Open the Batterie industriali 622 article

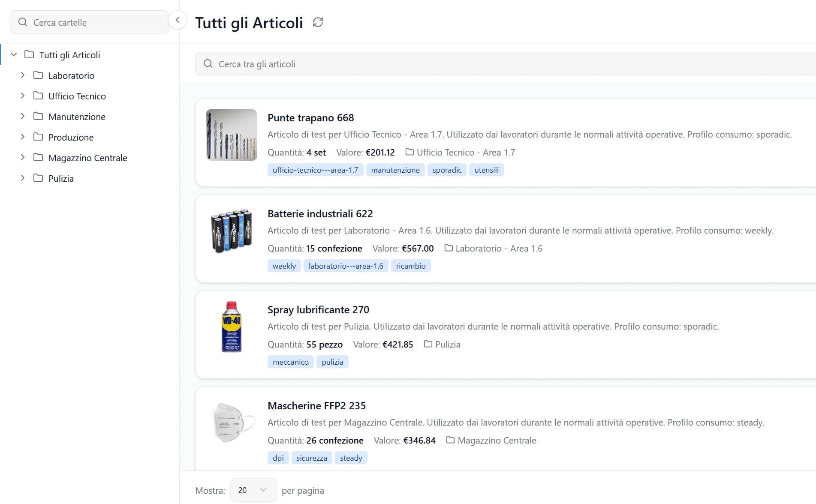(320, 214)
